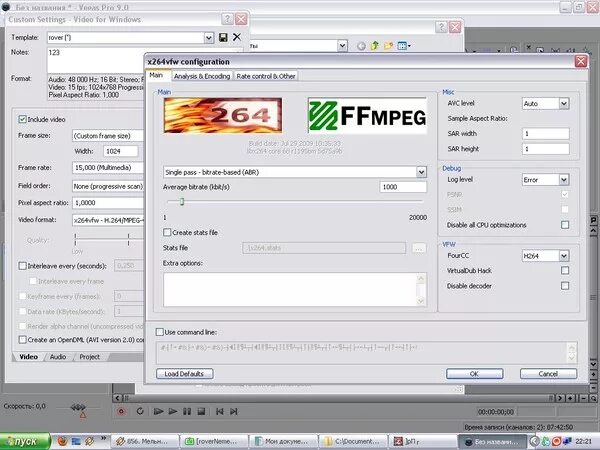Confirm x264vfw configuration with OK
Screen dimensions: 600x450
point(474,373)
